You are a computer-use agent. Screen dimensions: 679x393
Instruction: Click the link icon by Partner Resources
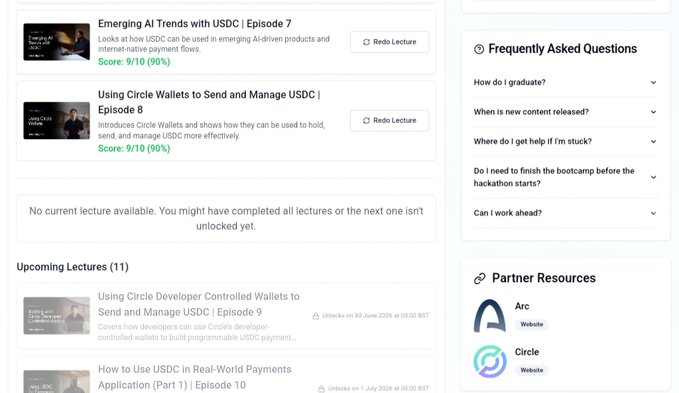[x=480, y=278]
